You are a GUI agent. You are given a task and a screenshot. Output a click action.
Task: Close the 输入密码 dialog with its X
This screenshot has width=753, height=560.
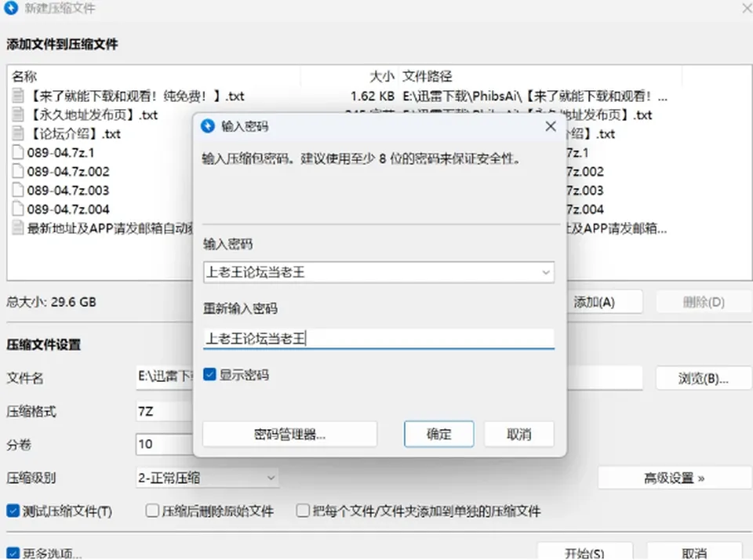pyautogui.click(x=551, y=126)
